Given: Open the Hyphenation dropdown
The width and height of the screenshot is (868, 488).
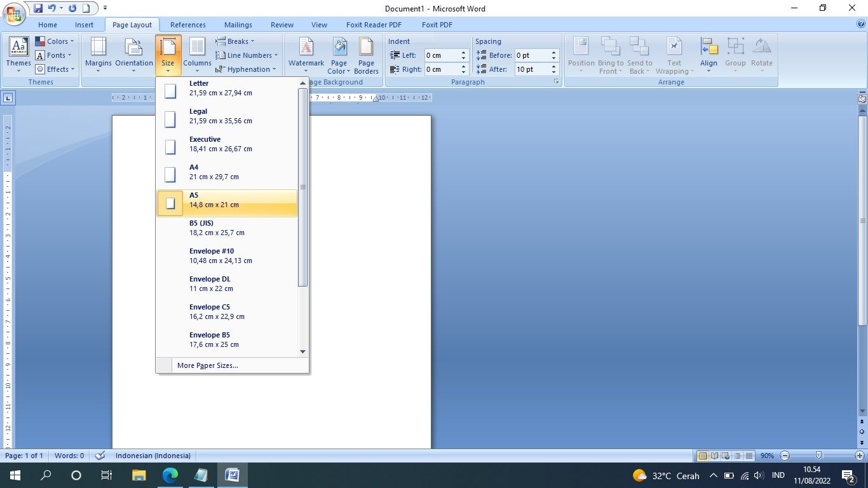Looking at the screenshot, I should [x=247, y=69].
